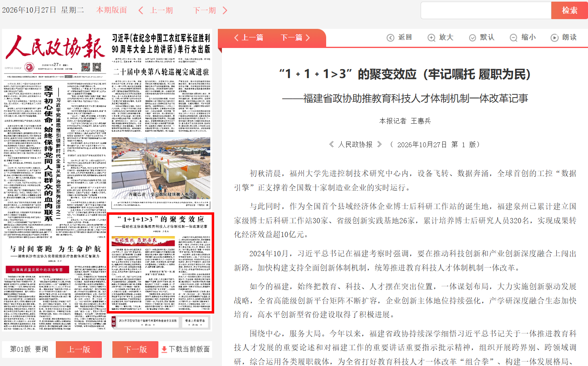
Task: Start reading aloud with the 朗读 play icon
Action: click(x=554, y=38)
